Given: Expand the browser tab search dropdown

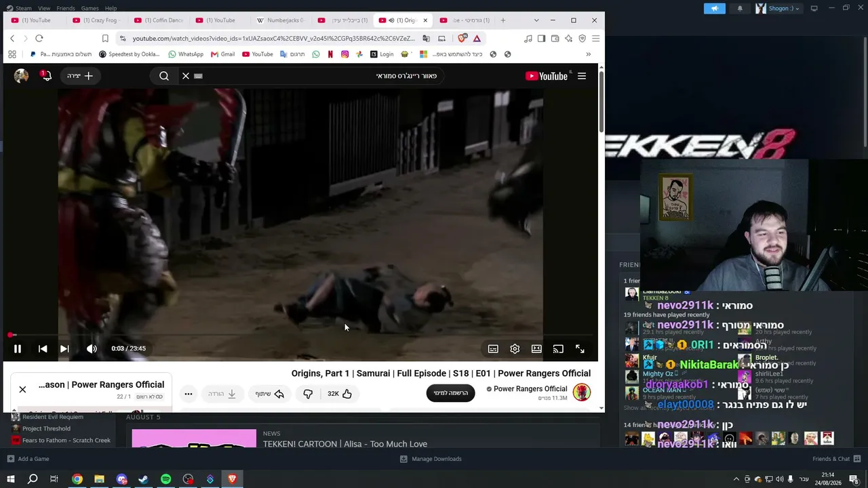Looking at the screenshot, I should [536, 20].
